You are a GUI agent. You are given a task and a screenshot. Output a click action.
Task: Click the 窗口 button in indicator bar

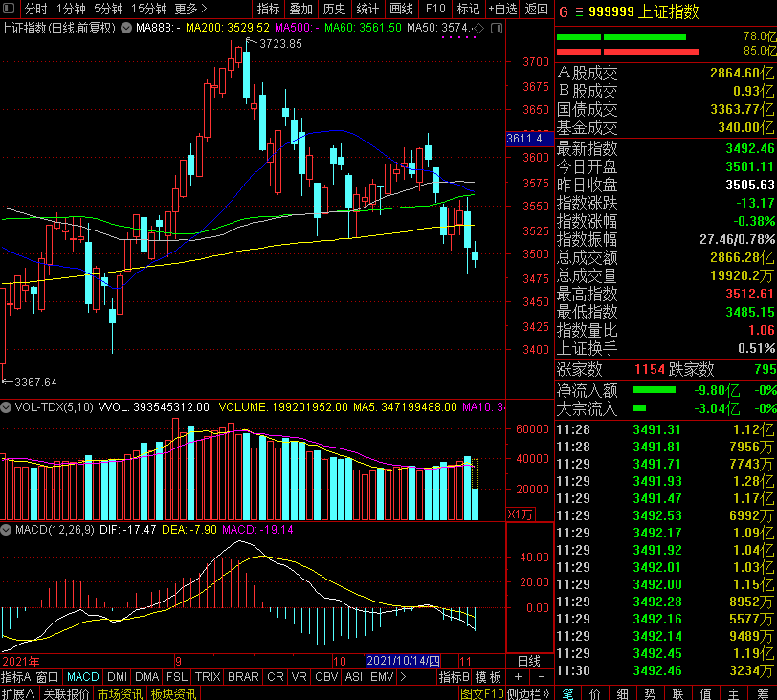48,677
